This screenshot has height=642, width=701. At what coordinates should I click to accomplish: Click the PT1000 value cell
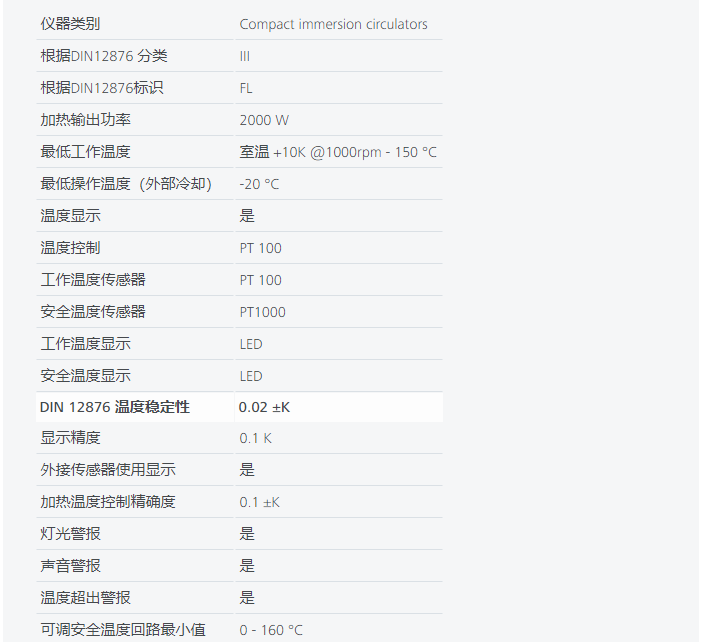pos(262,312)
